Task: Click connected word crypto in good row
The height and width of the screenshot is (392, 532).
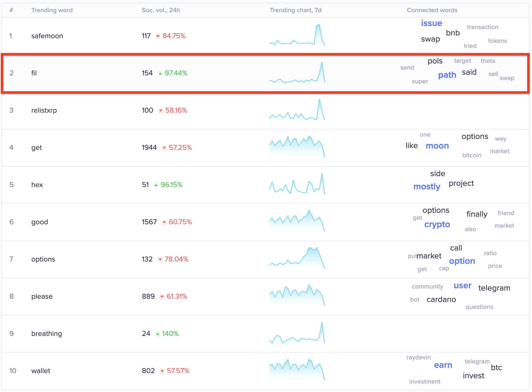Action: (437, 225)
